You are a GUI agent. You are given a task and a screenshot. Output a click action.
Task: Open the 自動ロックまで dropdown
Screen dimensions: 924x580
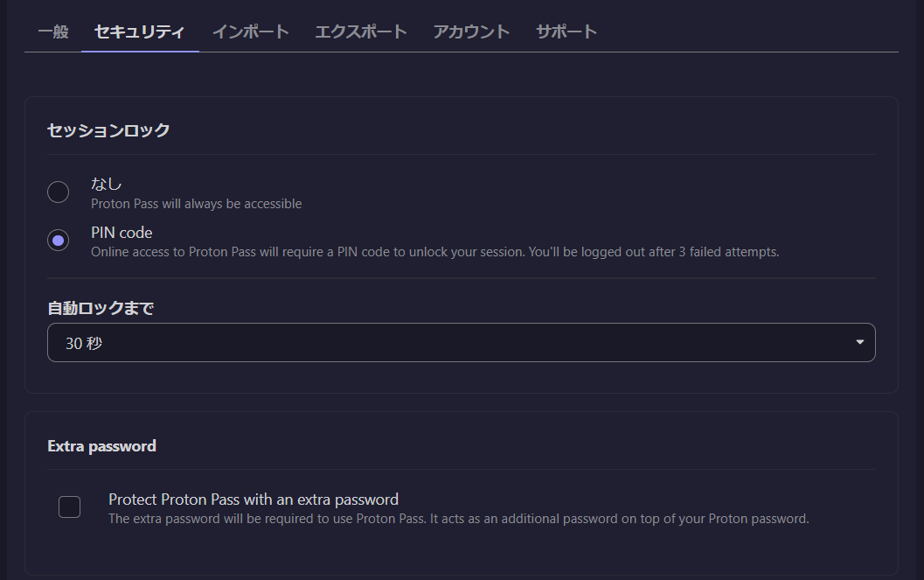click(x=461, y=342)
